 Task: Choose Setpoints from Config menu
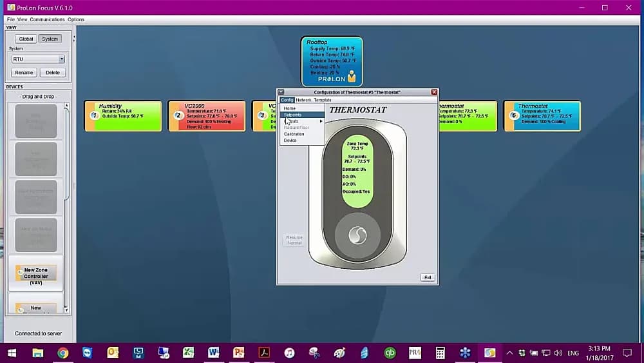click(x=302, y=115)
